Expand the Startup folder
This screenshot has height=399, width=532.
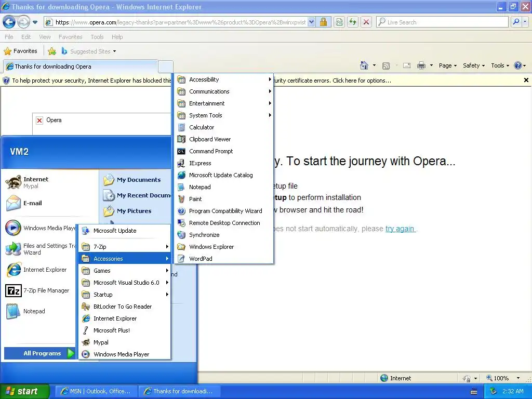pyautogui.click(x=124, y=295)
